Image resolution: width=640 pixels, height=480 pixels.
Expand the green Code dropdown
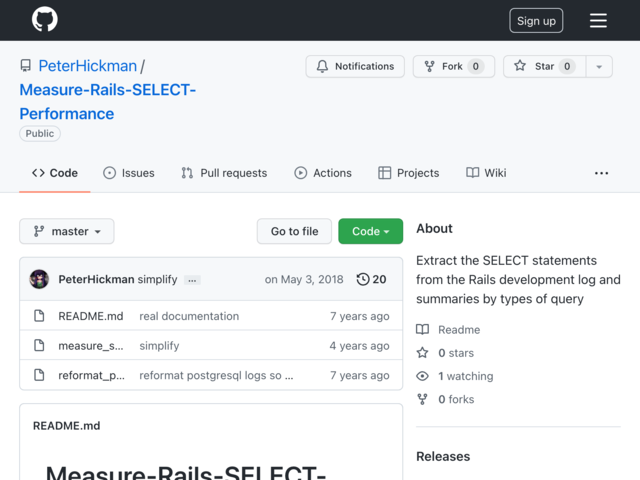[x=371, y=231]
